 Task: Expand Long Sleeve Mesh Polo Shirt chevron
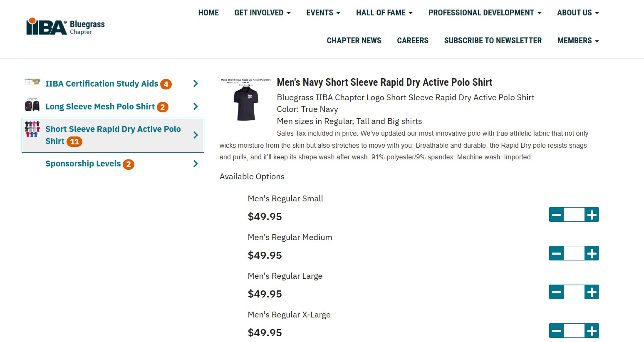pyautogui.click(x=196, y=107)
